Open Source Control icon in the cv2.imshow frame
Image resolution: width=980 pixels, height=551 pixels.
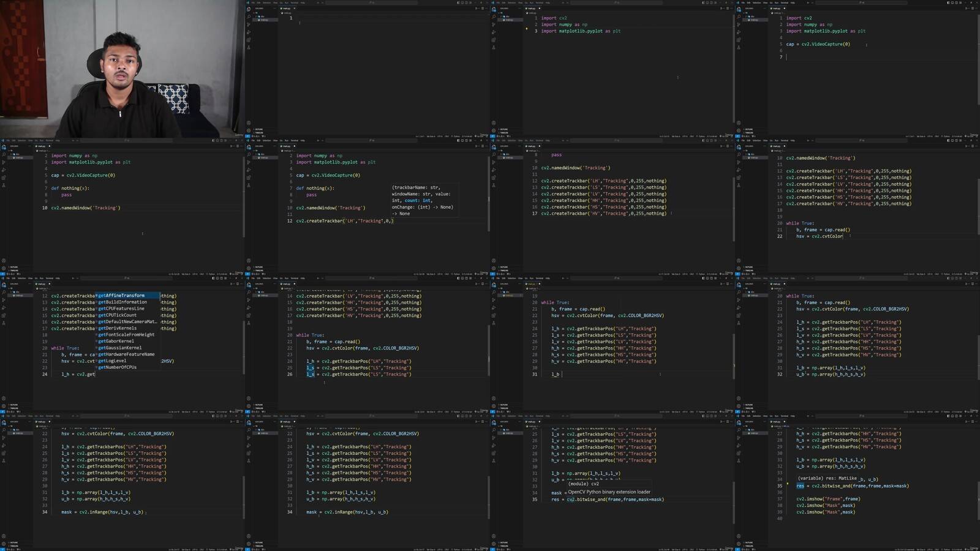point(739,438)
